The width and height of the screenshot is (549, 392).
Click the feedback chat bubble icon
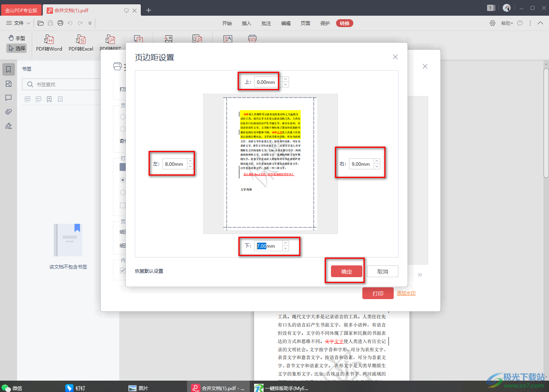click(520, 23)
